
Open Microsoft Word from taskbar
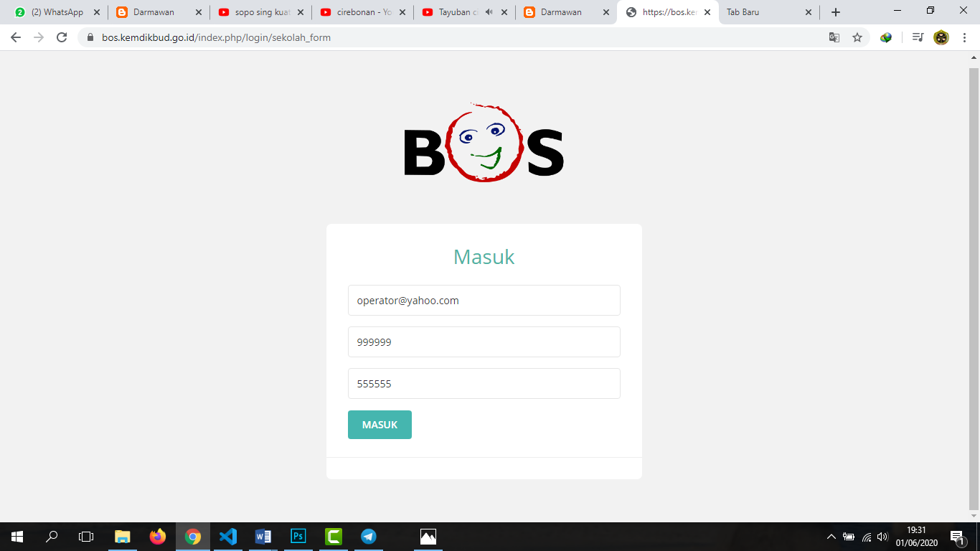coord(263,537)
